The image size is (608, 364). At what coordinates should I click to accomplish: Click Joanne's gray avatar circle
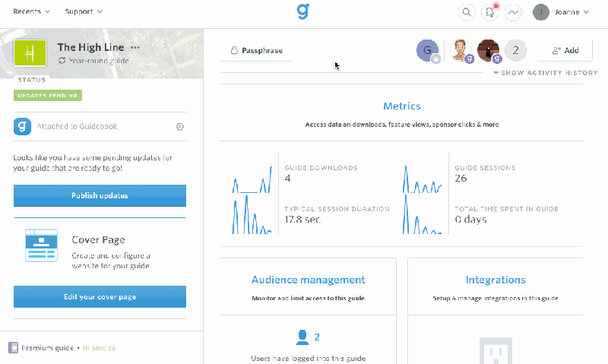click(x=540, y=12)
